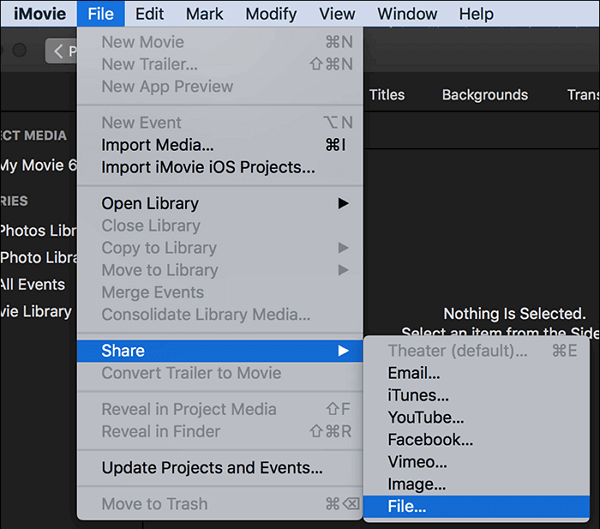Select All Events in the sidebar
This screenshot has width=600, height=529.
33,284
